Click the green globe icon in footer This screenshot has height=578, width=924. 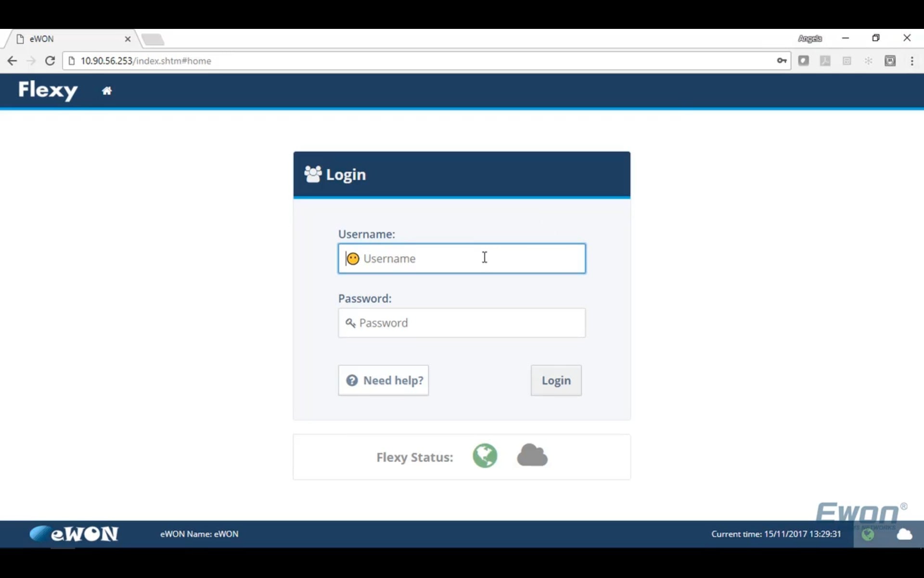[868, 534]
